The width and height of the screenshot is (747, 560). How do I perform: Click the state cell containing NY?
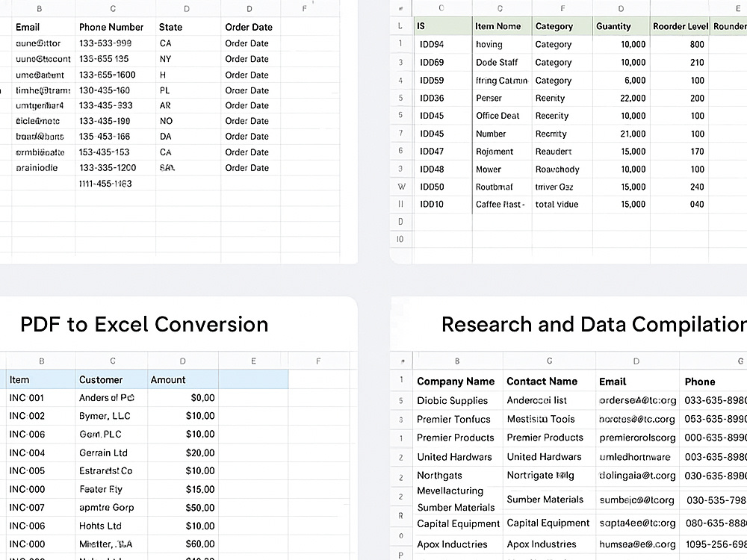coord(188,59)
